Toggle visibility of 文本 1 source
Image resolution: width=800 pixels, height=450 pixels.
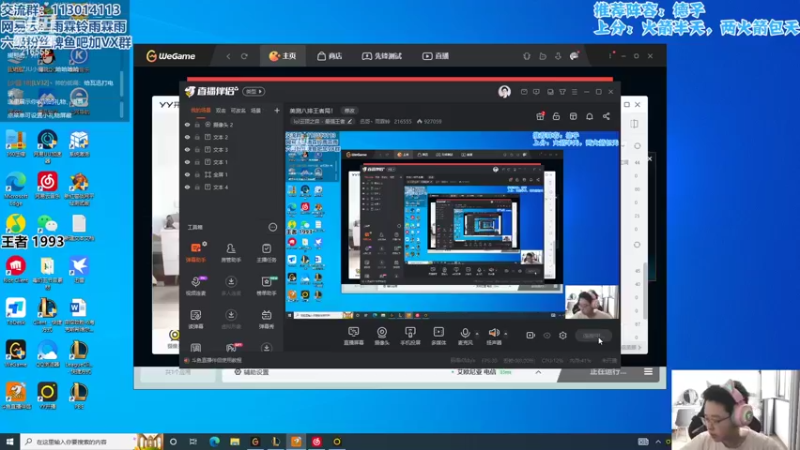tap(187, 162)
